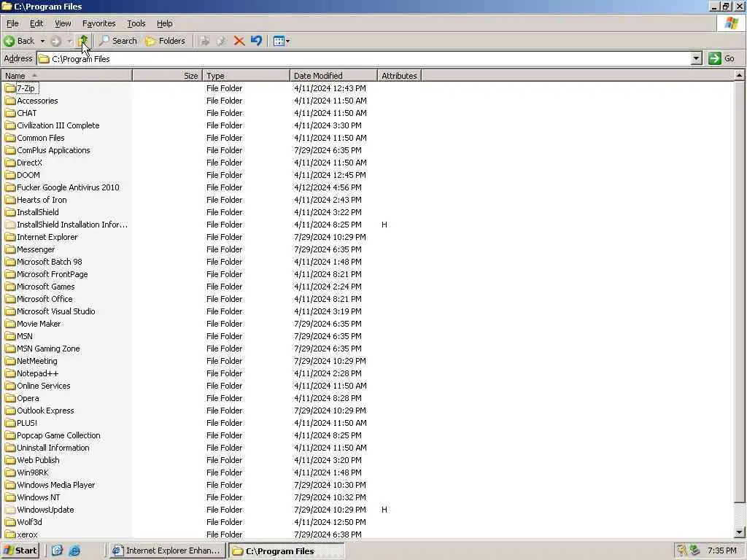Toggle the Folders pane
747x560 pixels.
pos(165,41)
